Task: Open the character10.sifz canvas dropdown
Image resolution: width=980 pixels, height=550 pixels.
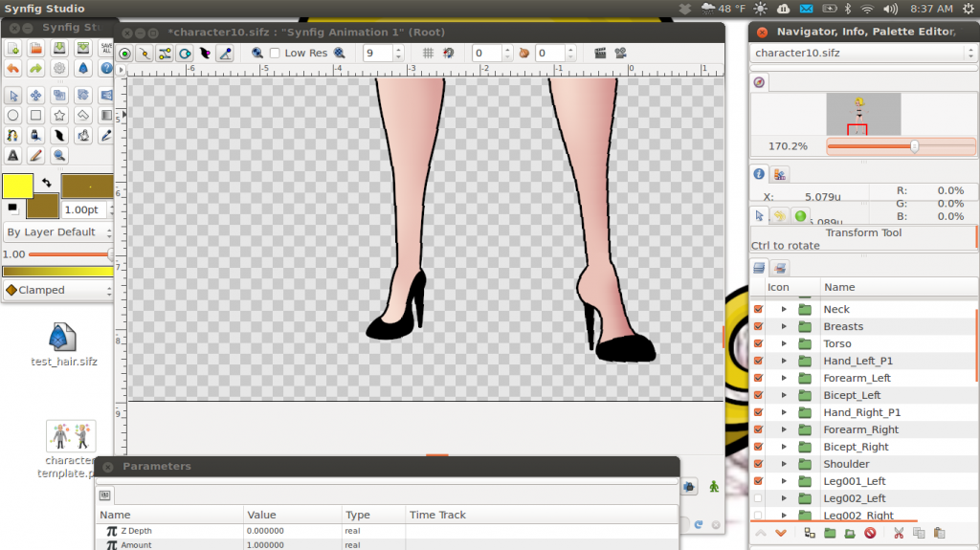Action: (x=863, y=54)
